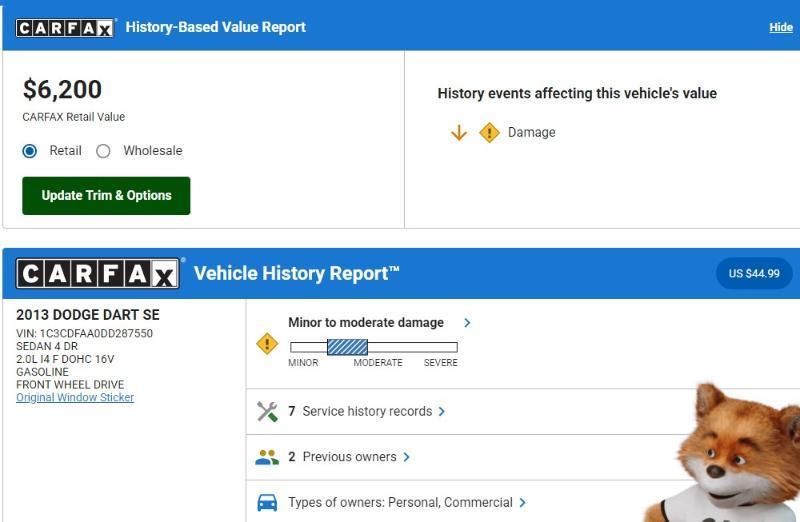Click the CARFAX fox mascot image

(724, 454)
